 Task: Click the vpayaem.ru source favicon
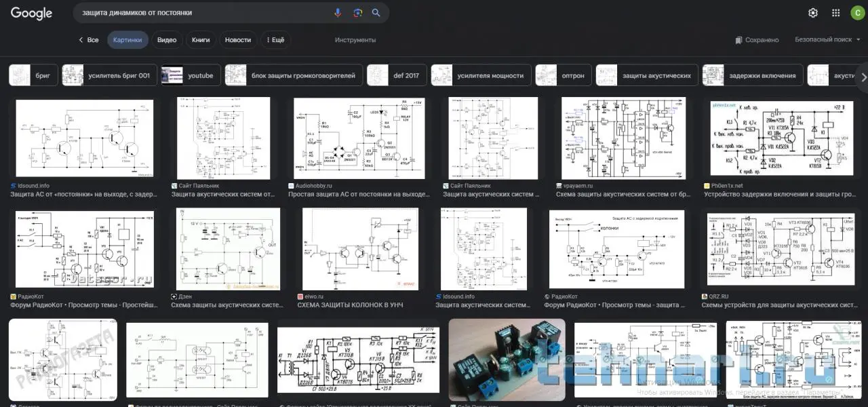pos(559,185)
